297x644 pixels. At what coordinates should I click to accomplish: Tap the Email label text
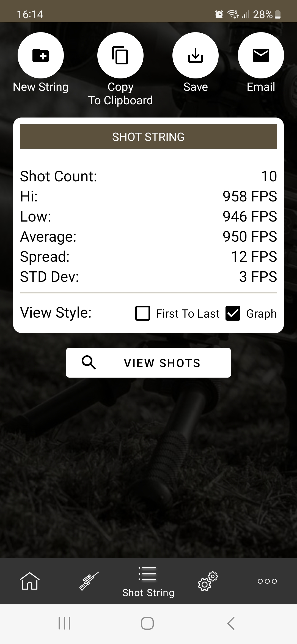click(x=261, y=87)
